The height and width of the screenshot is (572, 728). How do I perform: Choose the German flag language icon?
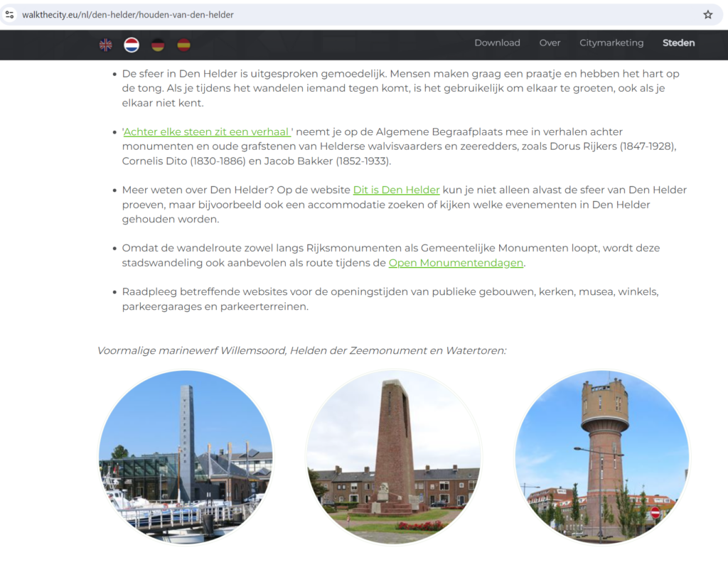tap(158, 45)
